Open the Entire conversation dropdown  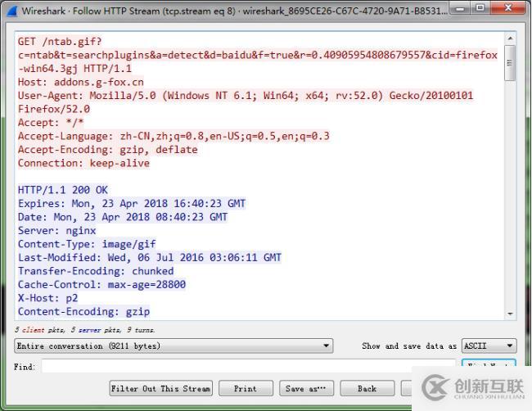pyautogui.click(x=174, y=346)
